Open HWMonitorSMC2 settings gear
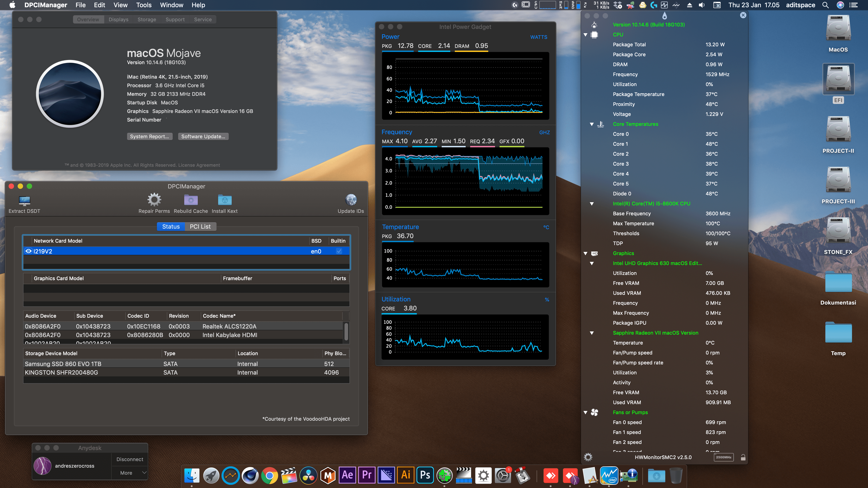The height and width of the screenshot is (488, 868). pyautogui.click(x=588, y=457)
